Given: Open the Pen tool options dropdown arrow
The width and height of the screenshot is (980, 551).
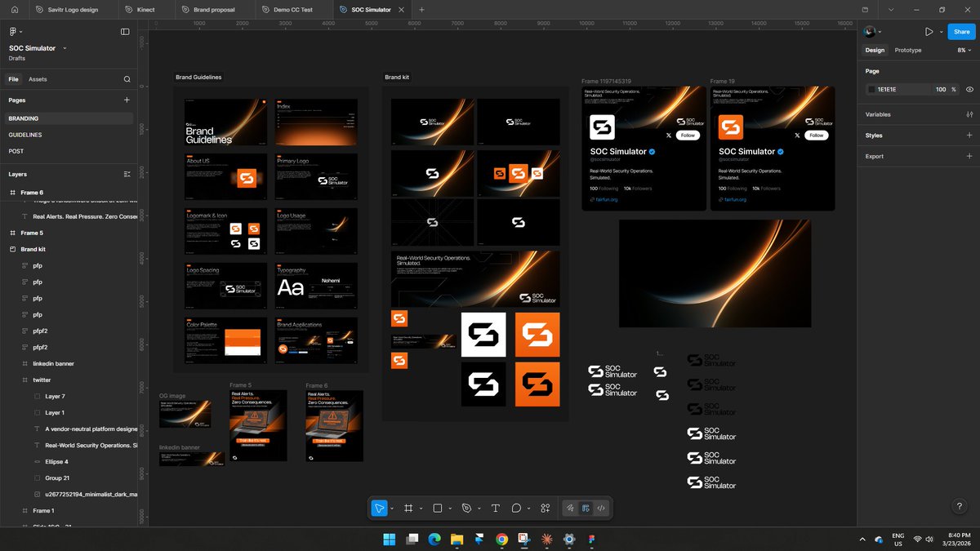Looking at the screenshot, I should tap(479, 509).
